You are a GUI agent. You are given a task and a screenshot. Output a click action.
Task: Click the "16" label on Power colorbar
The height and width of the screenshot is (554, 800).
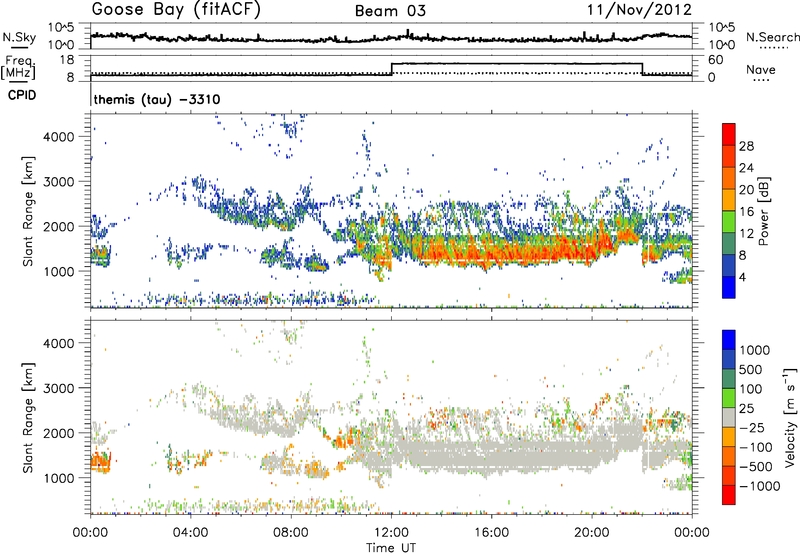746,212
